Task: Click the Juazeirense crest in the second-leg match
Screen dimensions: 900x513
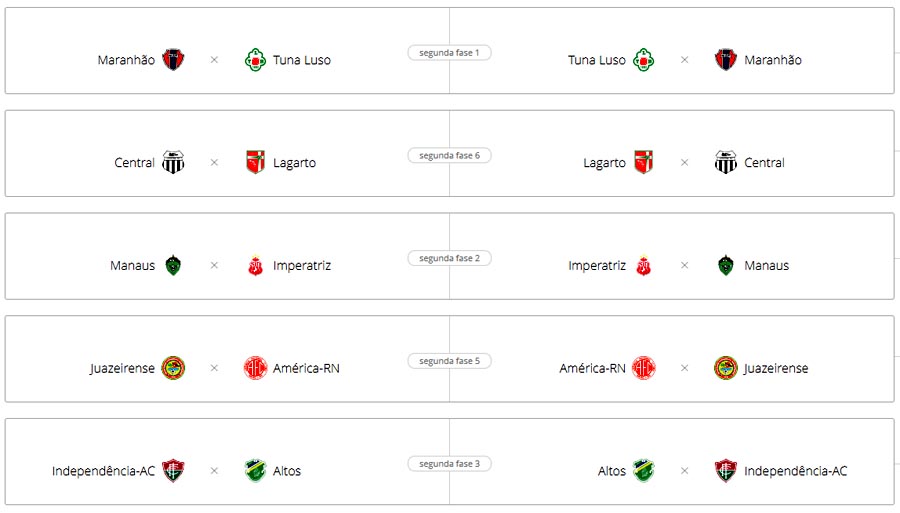Action: [726, 368]
